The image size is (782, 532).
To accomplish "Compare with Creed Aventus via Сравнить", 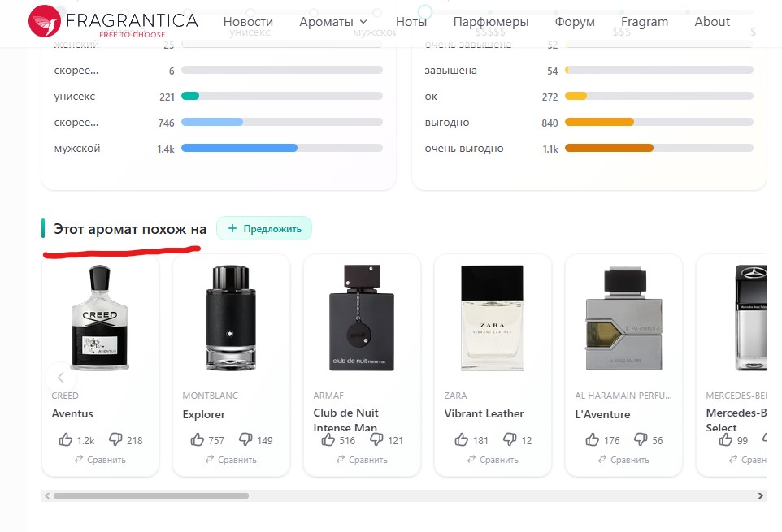I will tap(100, 460).
